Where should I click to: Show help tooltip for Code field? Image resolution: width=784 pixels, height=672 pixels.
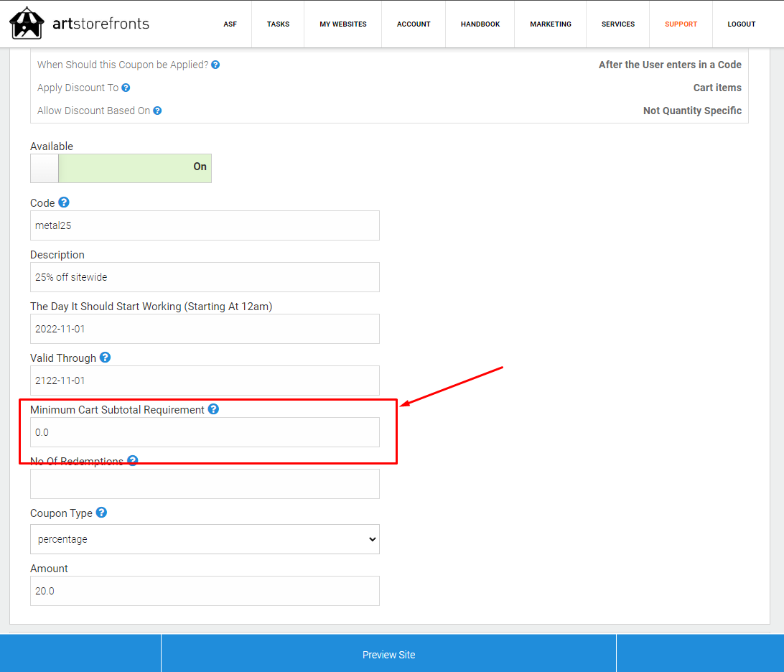click(x=63, y=202)
